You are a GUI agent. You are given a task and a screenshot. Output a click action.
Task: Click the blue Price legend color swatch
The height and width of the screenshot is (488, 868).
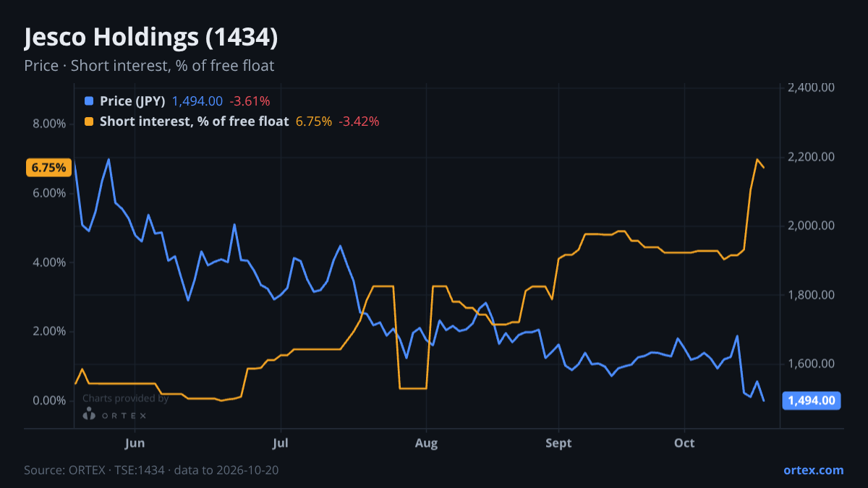[x=89, y=101]
